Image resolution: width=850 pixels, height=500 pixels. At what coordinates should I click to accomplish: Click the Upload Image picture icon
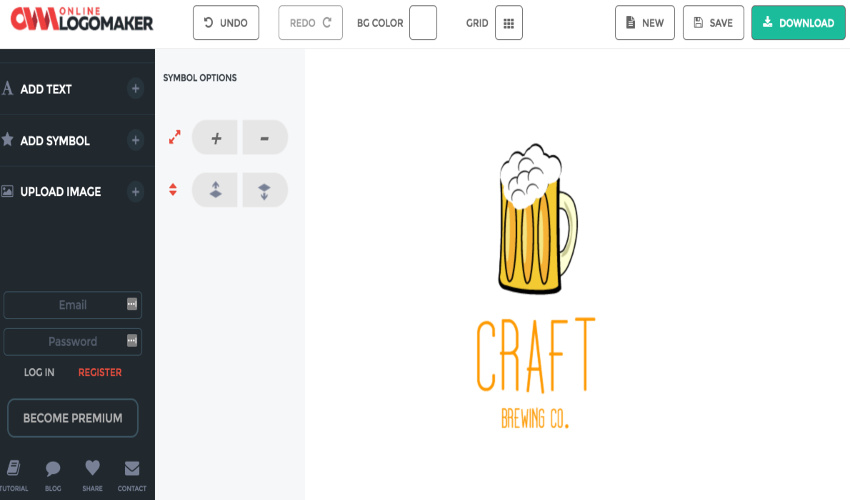(x=7, y=191)
